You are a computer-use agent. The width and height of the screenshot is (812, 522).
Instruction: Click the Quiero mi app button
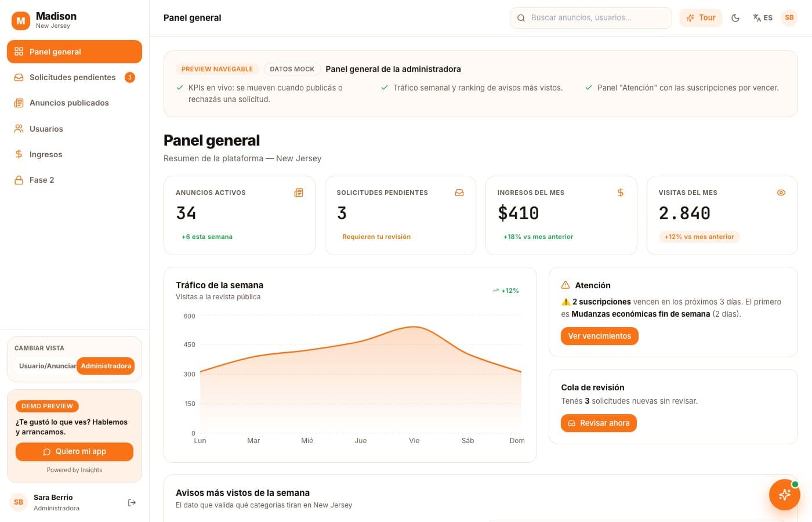(74, 452)
